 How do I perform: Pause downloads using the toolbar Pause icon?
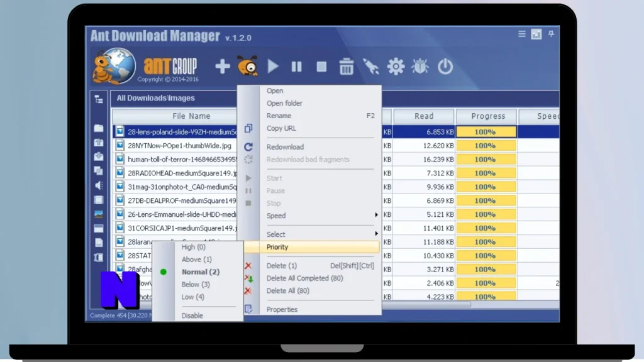tap(297, 67)
